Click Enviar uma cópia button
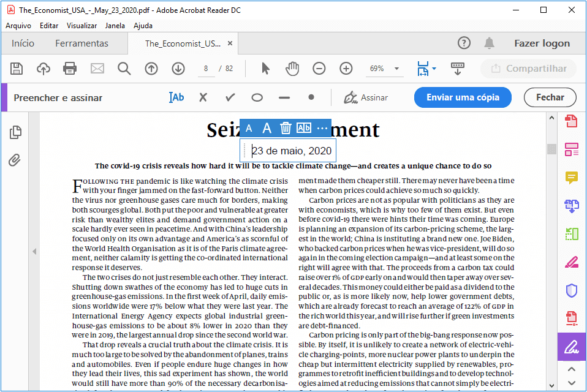The height and width of the screenshot is (392, 587). (x=463, y=97)
